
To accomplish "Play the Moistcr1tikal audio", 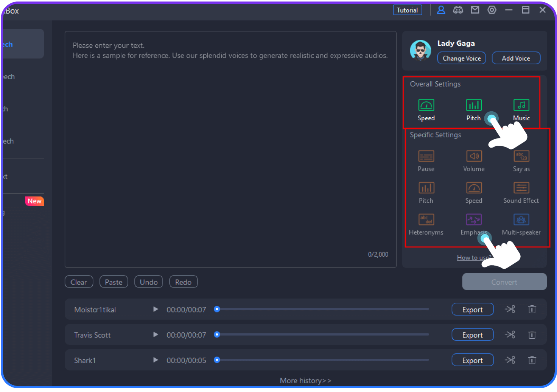I will click(155, 309).
